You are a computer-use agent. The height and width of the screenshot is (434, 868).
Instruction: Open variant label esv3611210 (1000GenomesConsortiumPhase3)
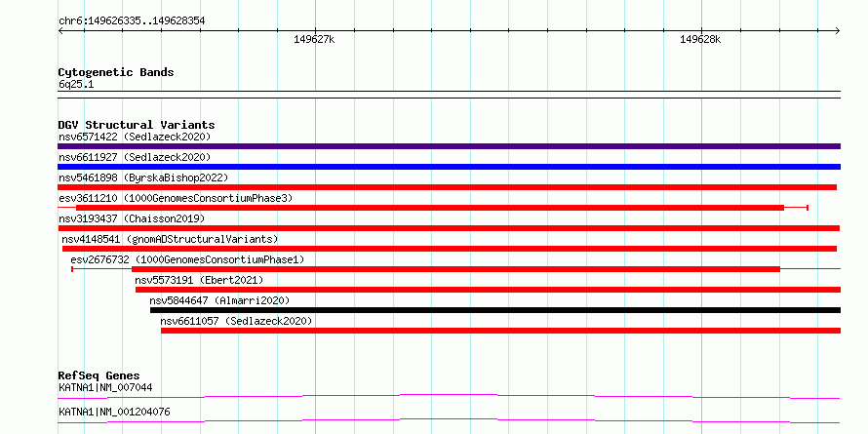(x=176, y=198)
